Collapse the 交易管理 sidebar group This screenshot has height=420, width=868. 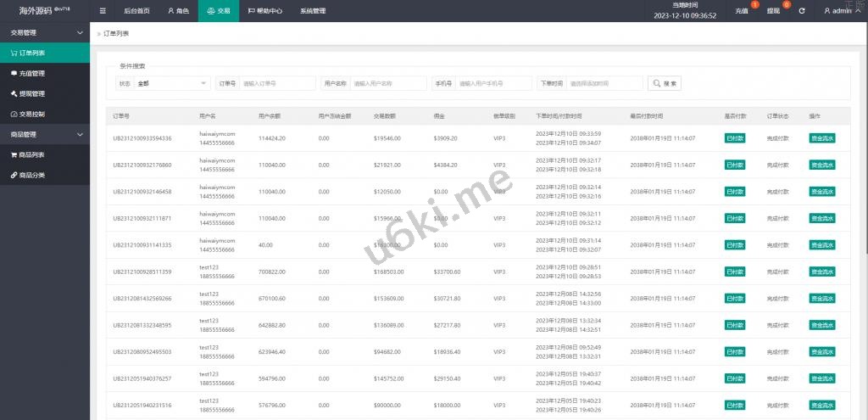click(x=80, y=32)
